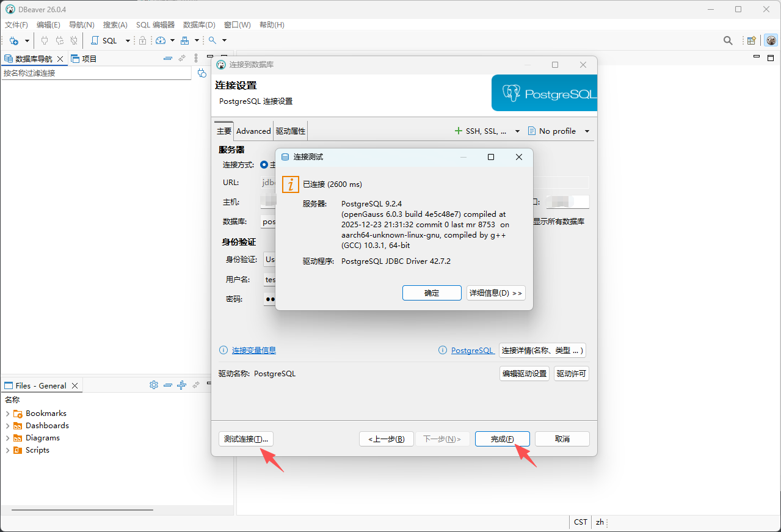Focus the connection name filter field
Viewport: 781px width, 532px height.
[96, 73]
